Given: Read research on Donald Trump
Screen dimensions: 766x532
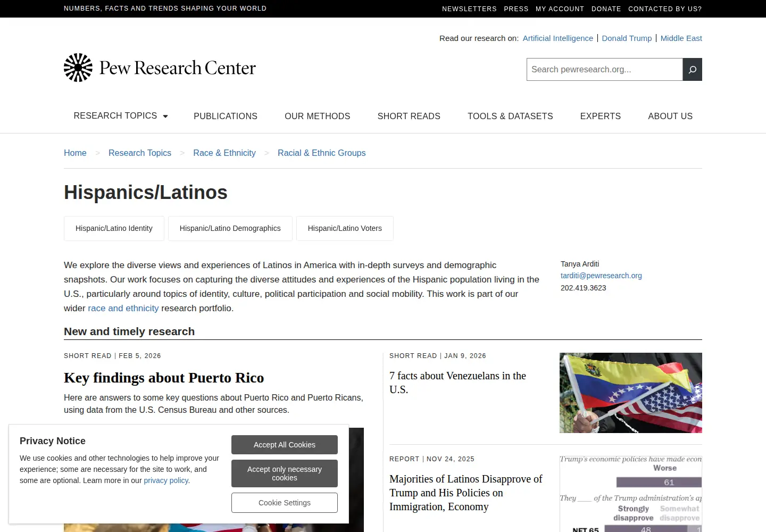Looking at the screenshot, I should click(627, 38).
